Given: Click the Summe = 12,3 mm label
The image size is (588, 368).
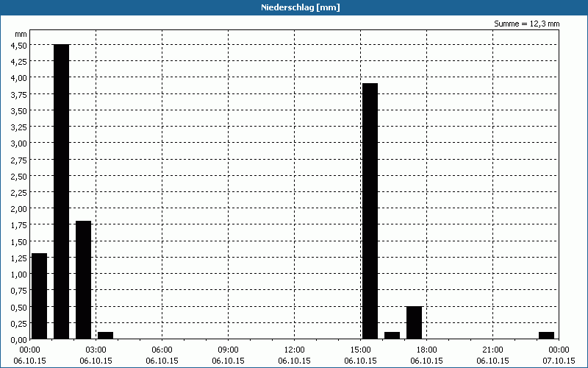Looking at the screenshot, I should (x=526, y=24).
